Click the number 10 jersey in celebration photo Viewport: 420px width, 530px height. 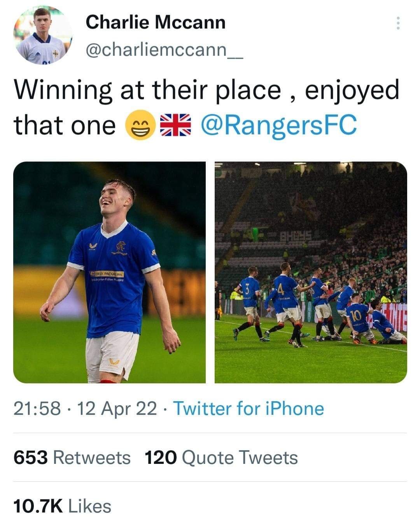pyautogui.click(x=356, y=316)
